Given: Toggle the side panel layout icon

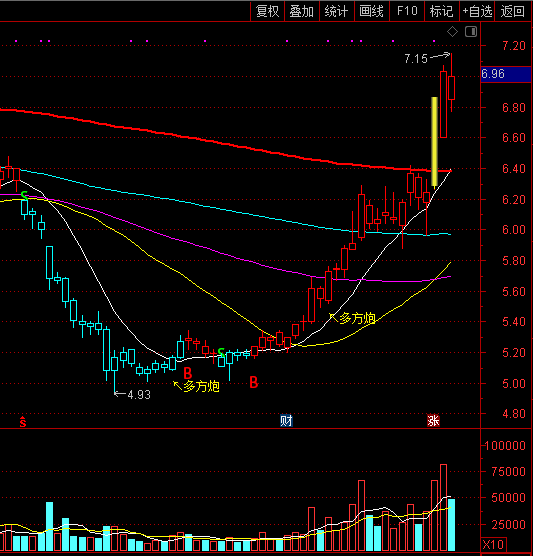Looking at the screenshot, I should 471,32.
